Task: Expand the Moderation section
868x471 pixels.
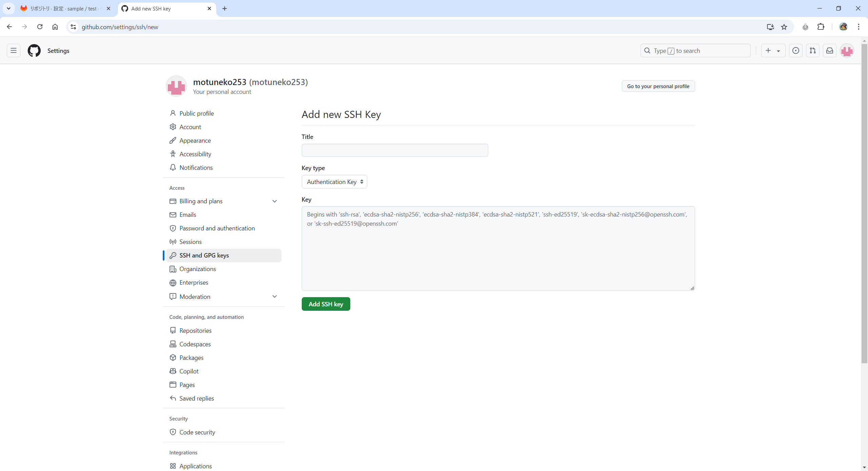Action: pyautogui.click(x=275, y=296)
